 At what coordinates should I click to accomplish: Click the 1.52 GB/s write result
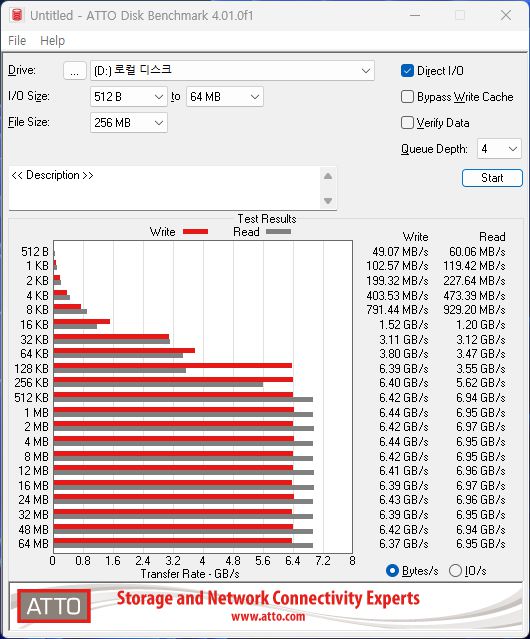tap(404, 325)
